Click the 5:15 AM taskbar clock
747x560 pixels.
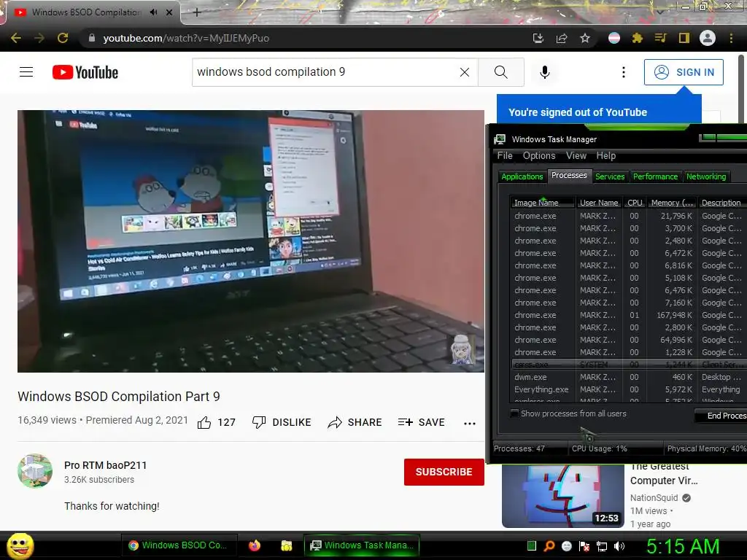pos(682,546)
